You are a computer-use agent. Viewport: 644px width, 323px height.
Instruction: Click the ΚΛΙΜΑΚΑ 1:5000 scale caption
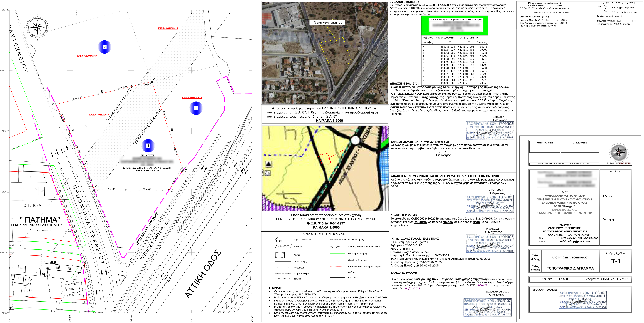coord(326,228)
